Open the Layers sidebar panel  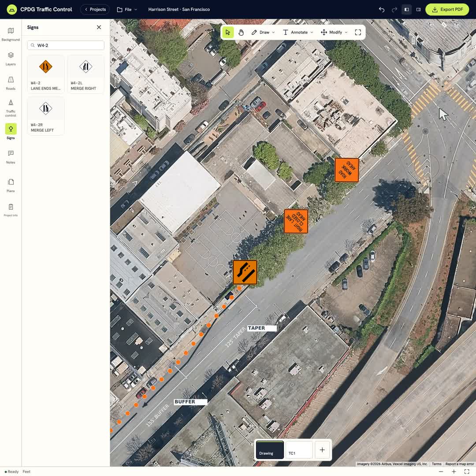11,59
